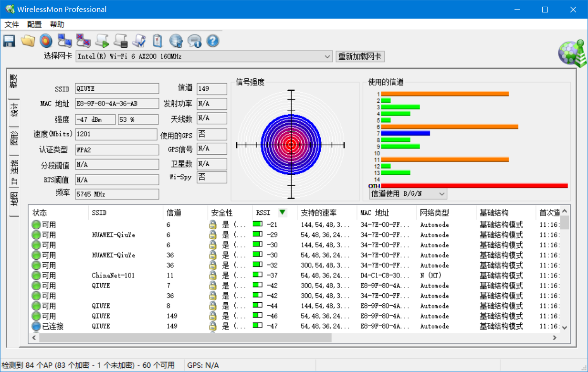Start logging with the green play scroll icon
The height and width of the screenshot is (372, 588).
point(102,41)
